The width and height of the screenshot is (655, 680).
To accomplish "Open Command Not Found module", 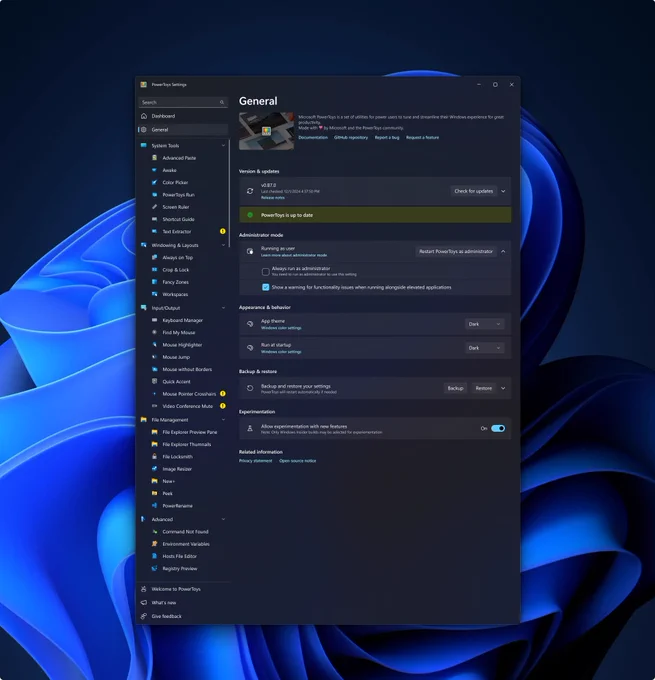I will tap(187, 532).
